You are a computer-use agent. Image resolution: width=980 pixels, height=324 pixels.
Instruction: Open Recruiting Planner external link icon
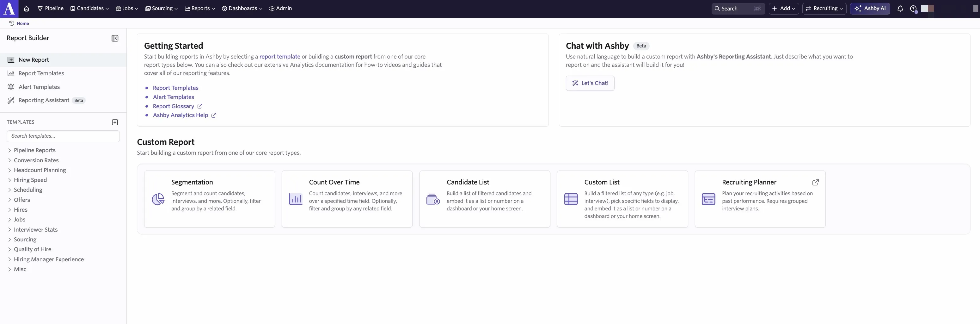pyautogui.click(x=815, y=182)
